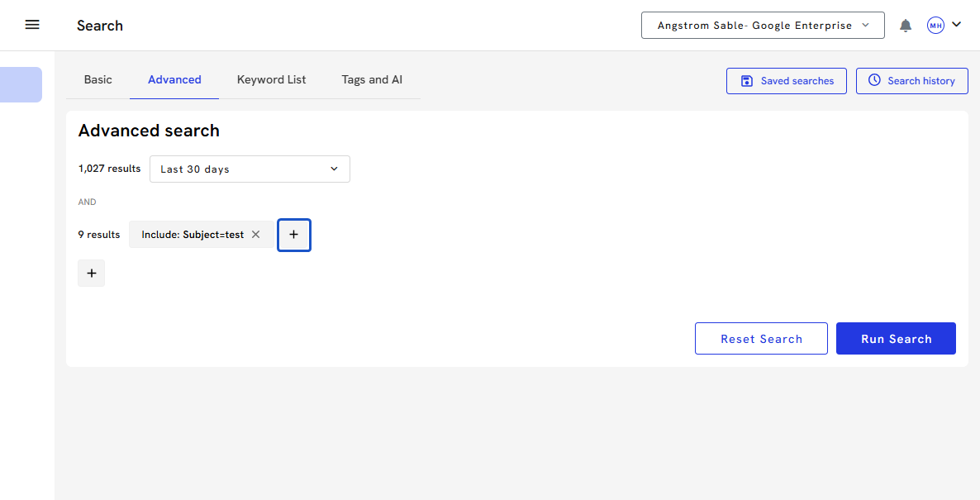This screenshot has width=980, height=500.
Task: Select the highlighted sidebar navigation item
Action: [x=21, y=84]
